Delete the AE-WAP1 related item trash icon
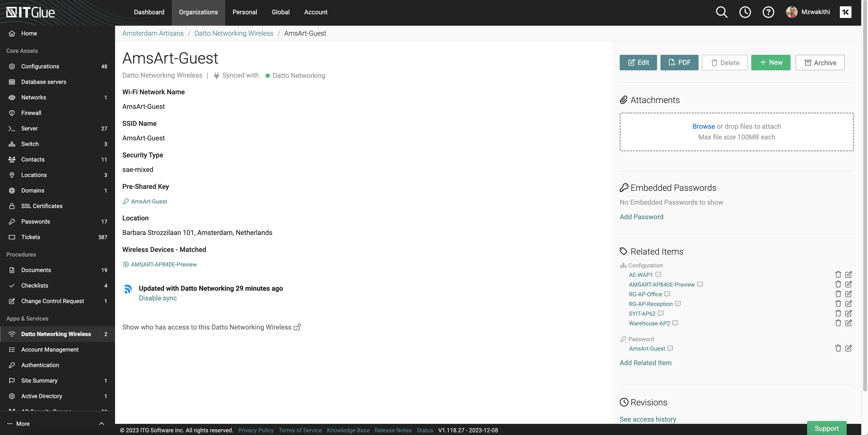This screenshot has height=435, width=868. pyautogui.click(x=838, y=274)
